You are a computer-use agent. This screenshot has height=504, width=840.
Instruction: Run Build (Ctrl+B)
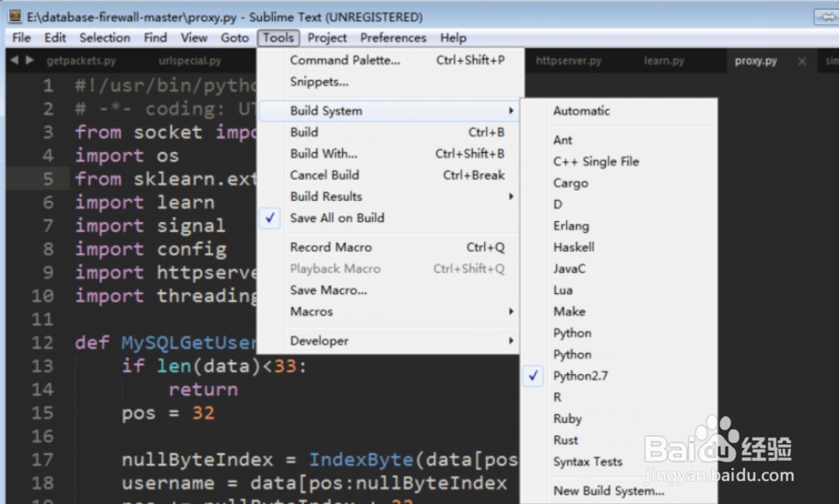tap(388, 133)
